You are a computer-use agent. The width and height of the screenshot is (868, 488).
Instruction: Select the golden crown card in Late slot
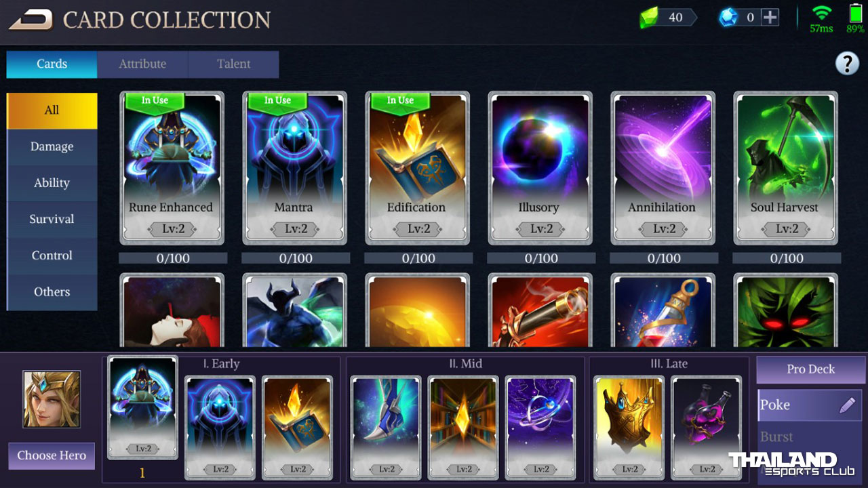click(629, 428)
